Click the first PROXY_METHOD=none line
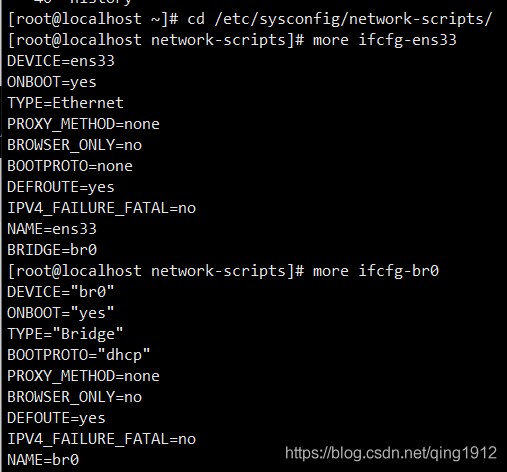507x472 pixels. click(x=83, y=124)
